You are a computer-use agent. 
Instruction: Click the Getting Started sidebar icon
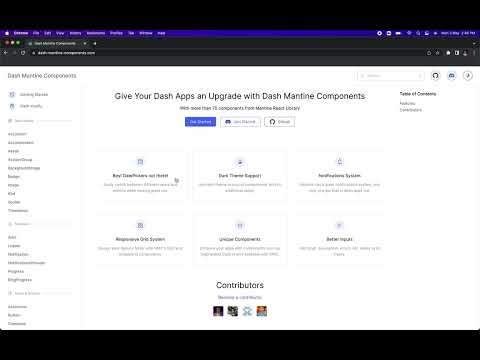(x=12, y=95)
